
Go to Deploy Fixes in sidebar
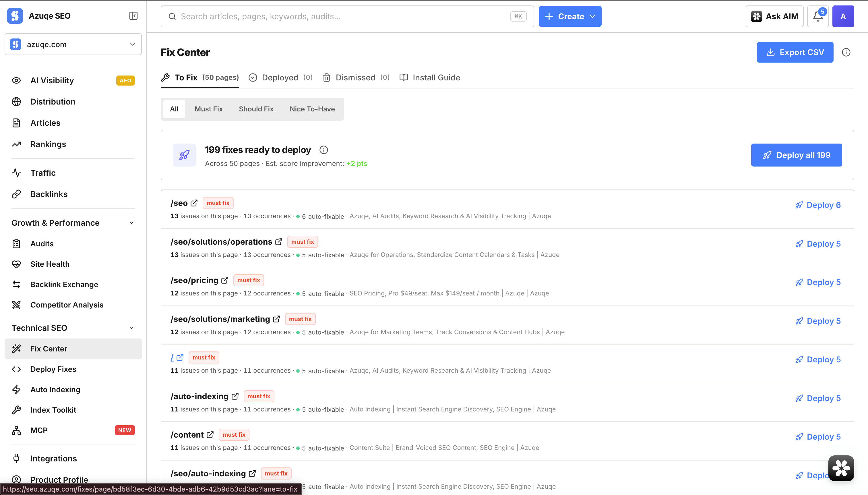73,369
